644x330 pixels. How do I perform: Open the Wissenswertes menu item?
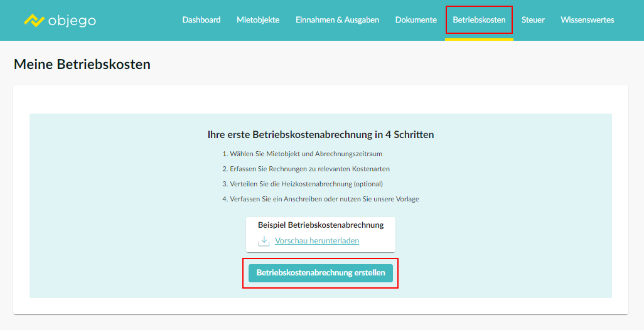(587, 20)
